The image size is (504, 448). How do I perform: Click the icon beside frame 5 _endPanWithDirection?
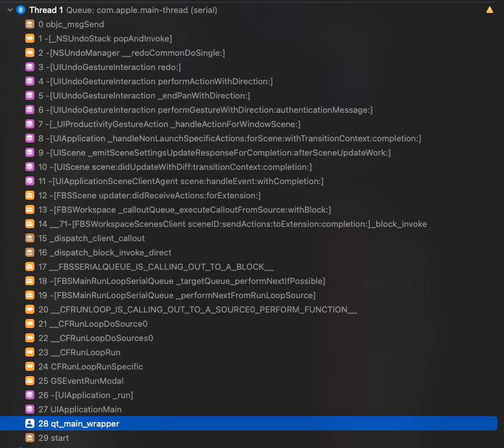click(x=30, y=95)
